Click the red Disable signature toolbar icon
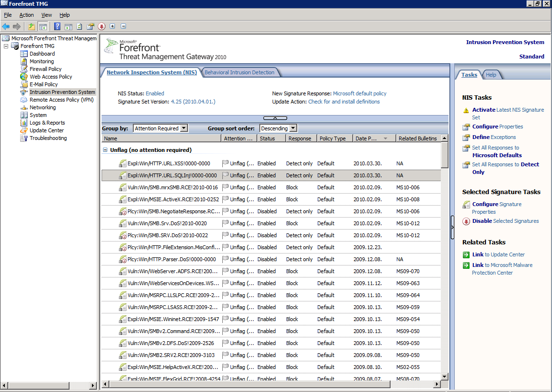The image size is (552, 392). (x=102, y=26)
